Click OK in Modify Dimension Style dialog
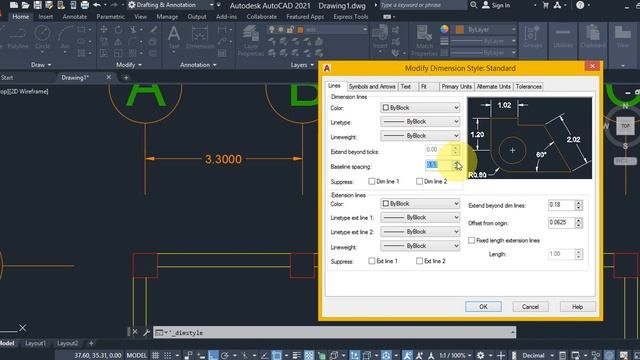This screenshot has height=360, width=640. 483,307
